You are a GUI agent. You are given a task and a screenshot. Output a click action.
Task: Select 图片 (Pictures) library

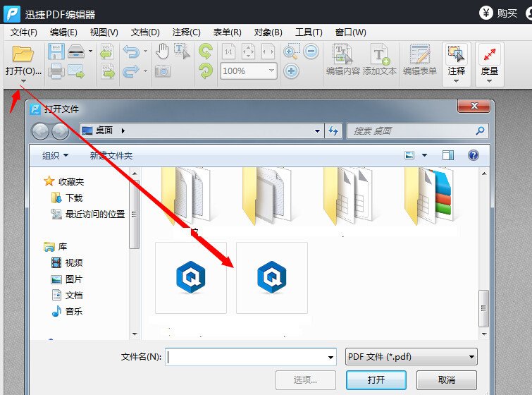(x=67, y=279)
